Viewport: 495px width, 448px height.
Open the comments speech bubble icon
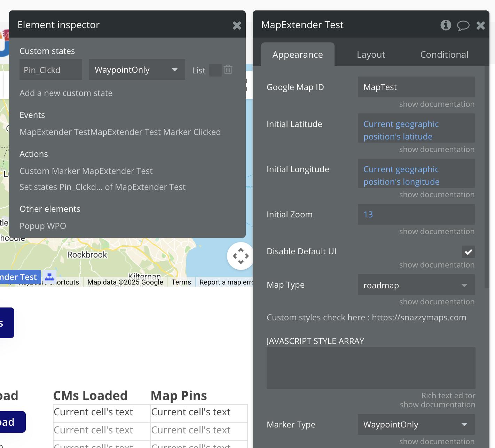463,25
